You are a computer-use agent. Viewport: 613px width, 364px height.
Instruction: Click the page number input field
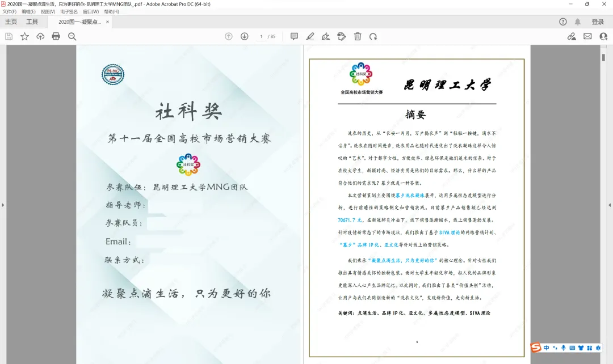(261, 36)
